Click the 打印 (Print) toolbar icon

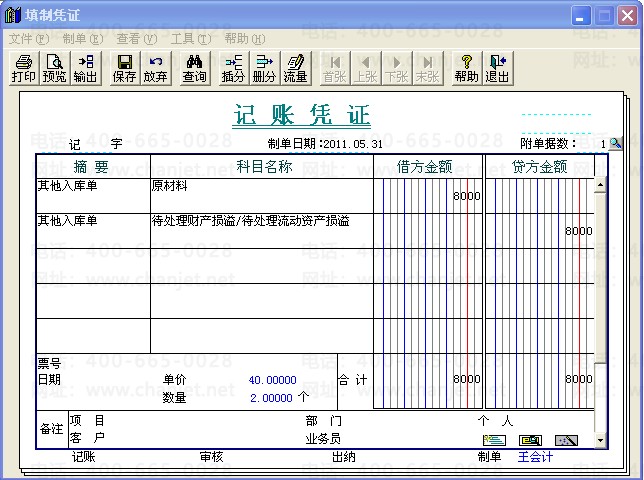tap(23, 68)
